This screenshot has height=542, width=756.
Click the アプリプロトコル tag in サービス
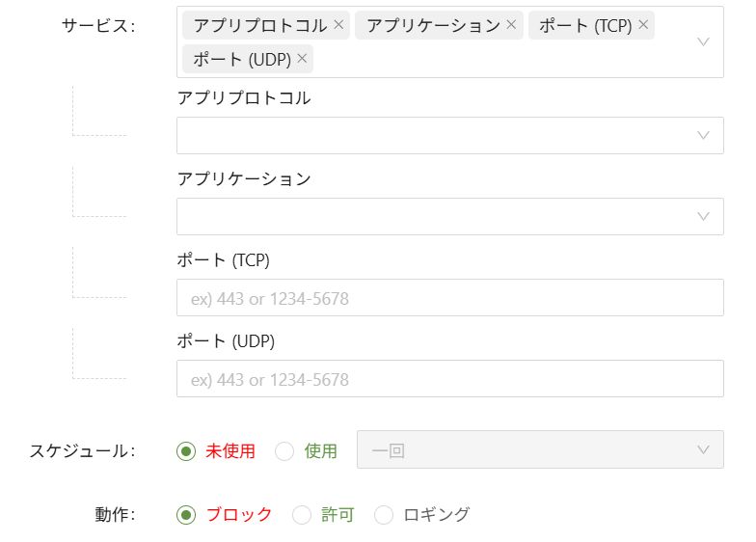click(260, 26)
